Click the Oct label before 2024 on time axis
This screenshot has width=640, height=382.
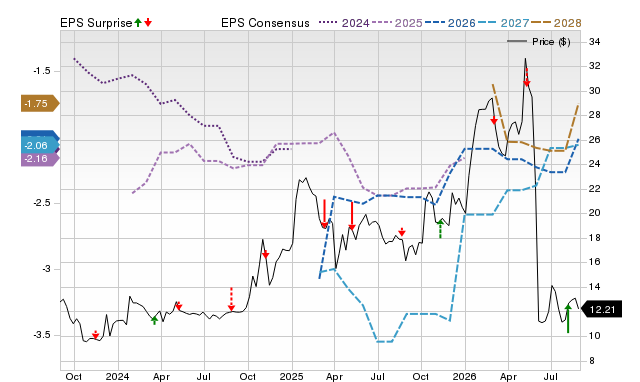point(74,377)
